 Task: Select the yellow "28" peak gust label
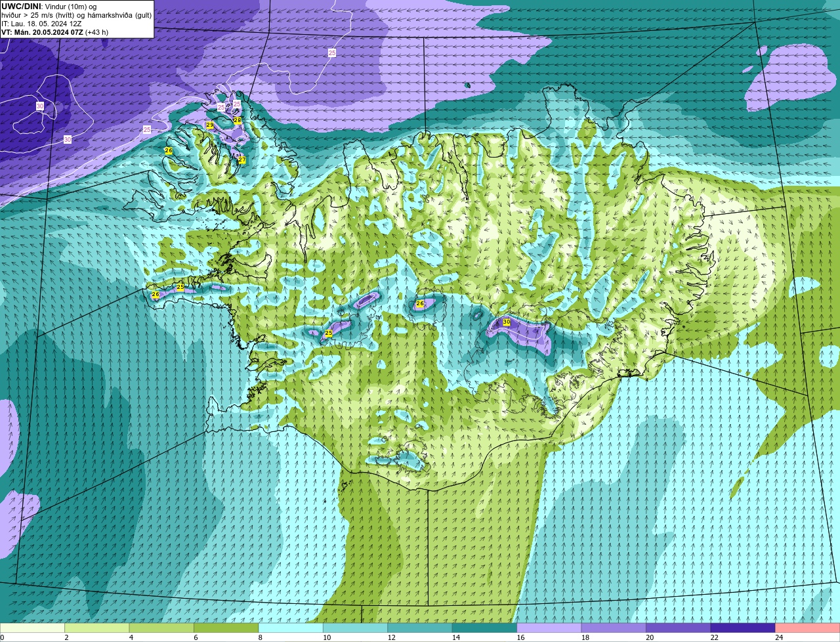[x=238, y=120]
